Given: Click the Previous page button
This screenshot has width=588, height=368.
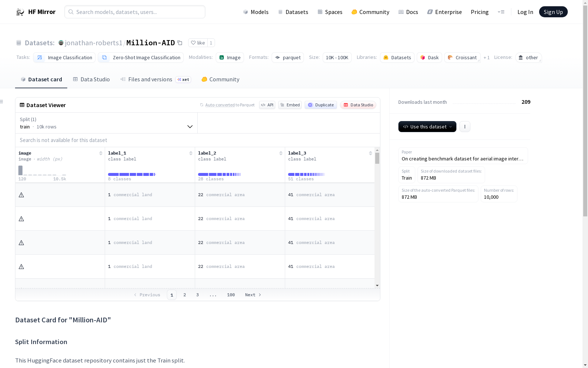Looking at the screenshot, I should pyautogui.click(x=147, y=295).
